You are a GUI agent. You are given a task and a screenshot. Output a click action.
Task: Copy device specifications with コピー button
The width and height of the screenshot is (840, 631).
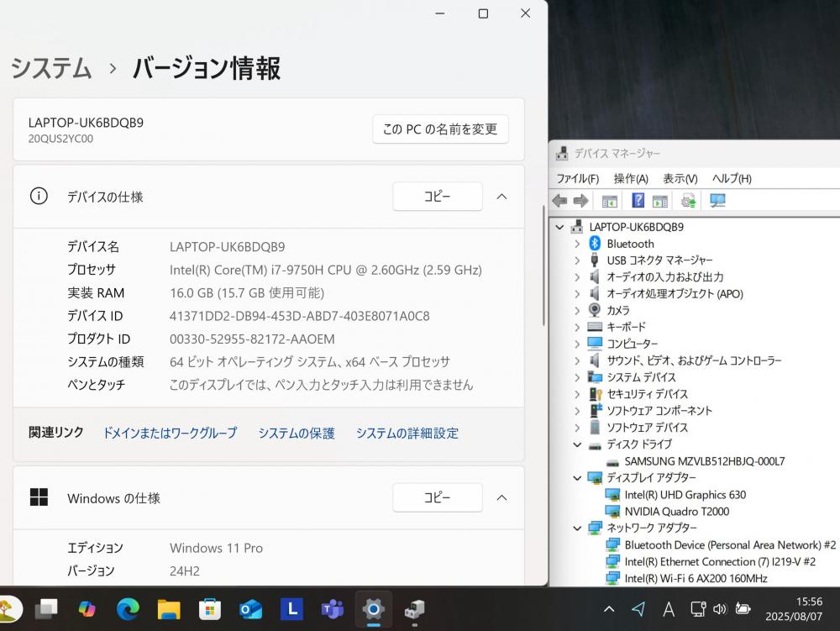coord(437,197)
